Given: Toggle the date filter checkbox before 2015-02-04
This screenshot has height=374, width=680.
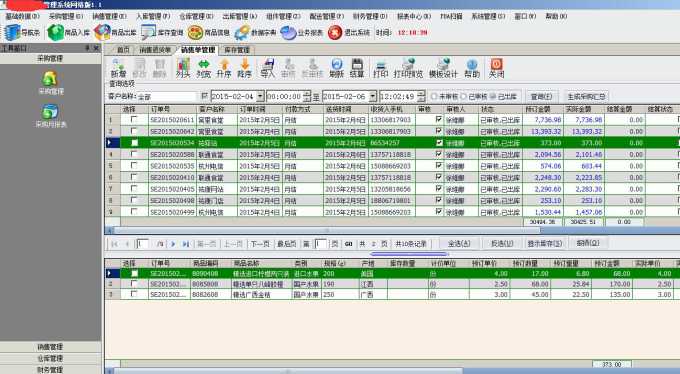Looking at the screenshot, I should [205, 96].
